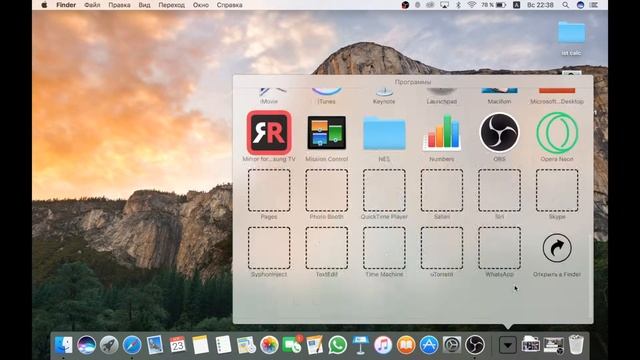Screen dimensions: 640x360
Task: Open WhatsApp in the Dock
Action: click(x=338, y=345)
